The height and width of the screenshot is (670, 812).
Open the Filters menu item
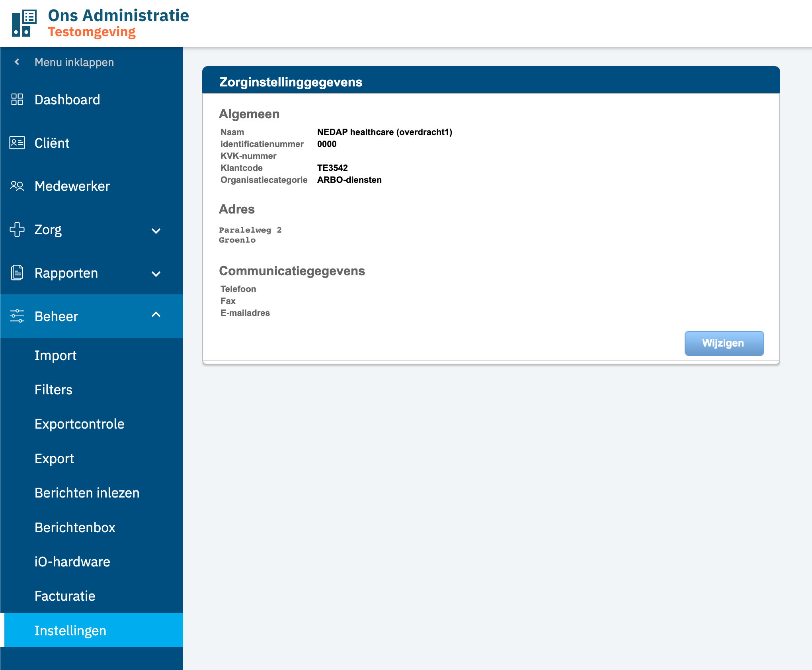[x=53, y=390]
